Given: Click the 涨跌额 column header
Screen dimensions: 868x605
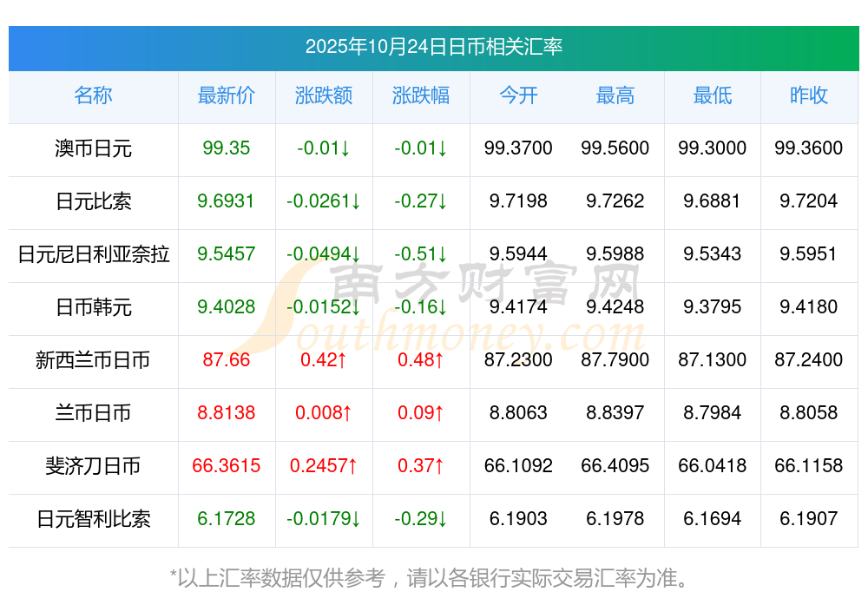Looking at the screenshot, I should pyautogui.click(x=323, y=96).
